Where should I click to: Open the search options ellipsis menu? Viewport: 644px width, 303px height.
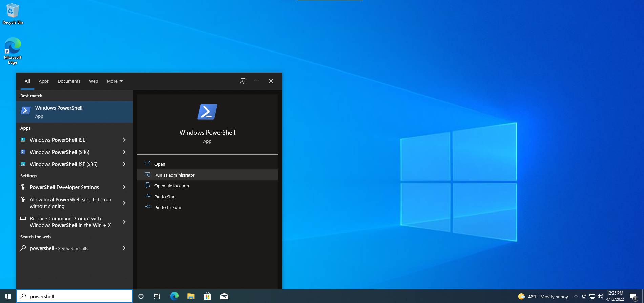(257, 81)
